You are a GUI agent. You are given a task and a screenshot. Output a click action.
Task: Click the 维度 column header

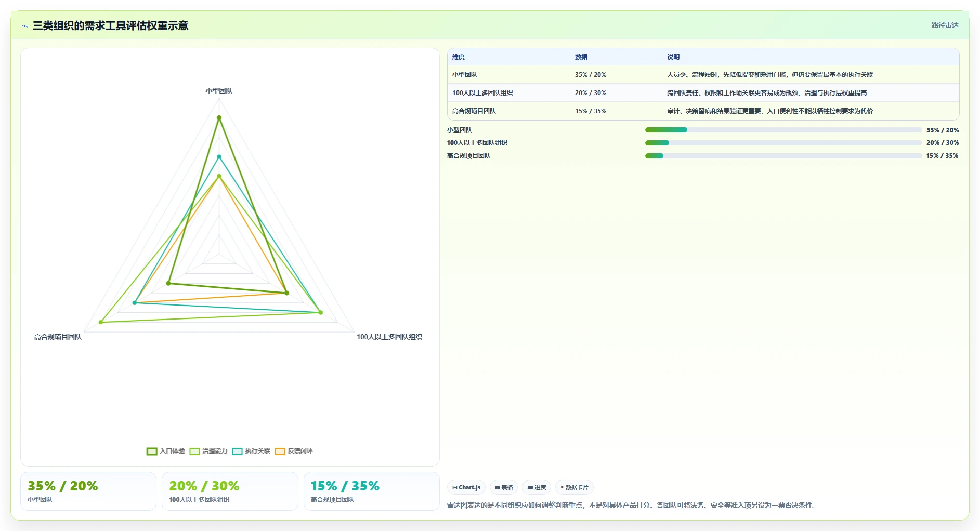(459, 57)
